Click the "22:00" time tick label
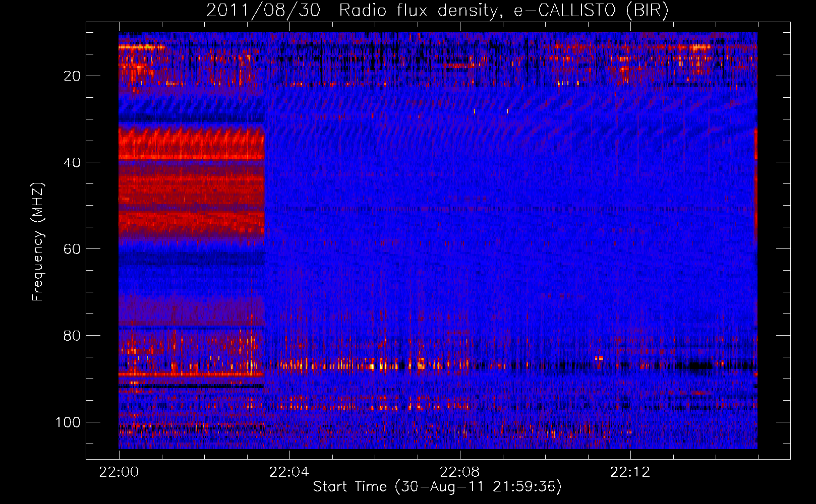Screen dimensions: 816x504 coord(119,472)
